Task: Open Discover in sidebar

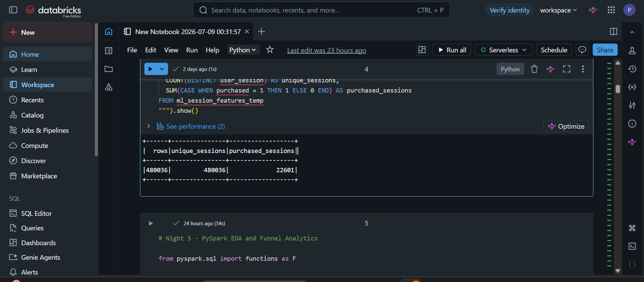Action: (x=48, y=161)
